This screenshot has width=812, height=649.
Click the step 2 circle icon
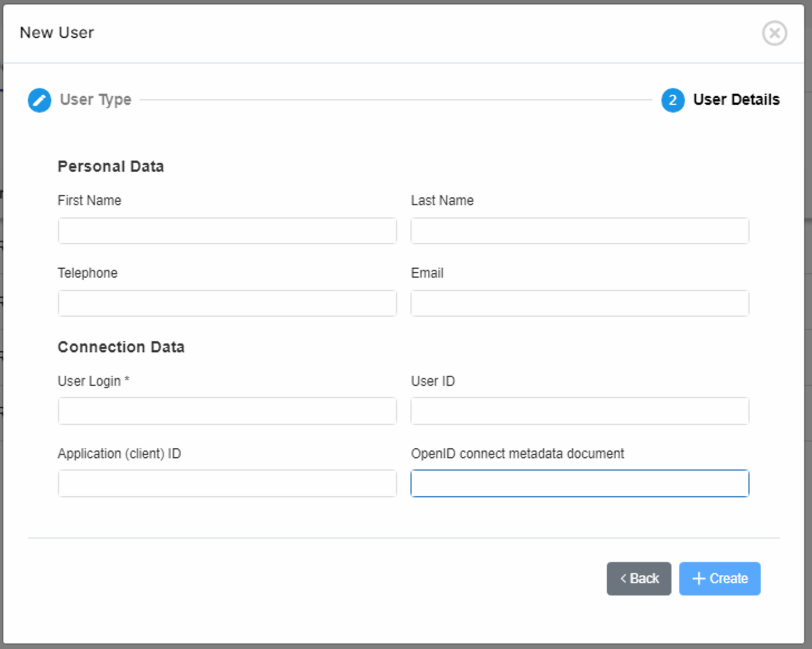click(673, 100)
